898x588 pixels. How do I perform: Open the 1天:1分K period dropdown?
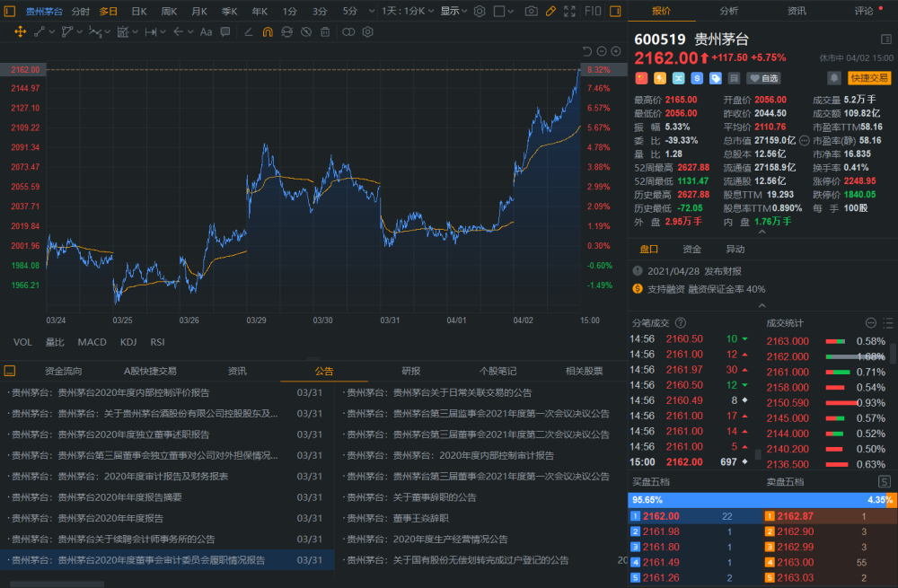pyautogui.click(x=408, y=11)
